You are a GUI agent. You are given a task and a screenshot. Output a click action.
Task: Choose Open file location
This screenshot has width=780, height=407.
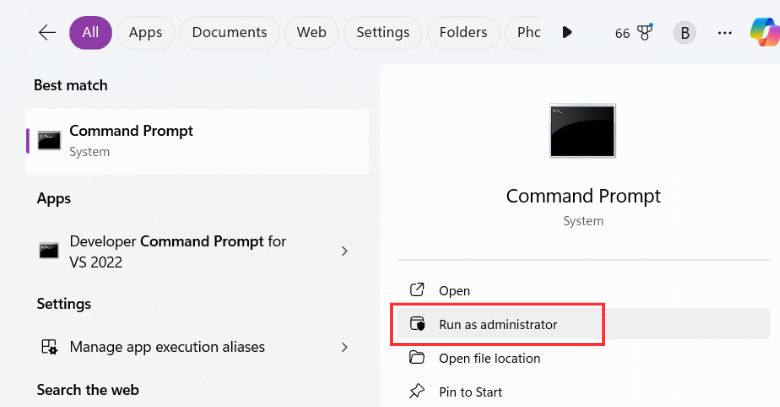pyautogui.click(x=583, y=358)
